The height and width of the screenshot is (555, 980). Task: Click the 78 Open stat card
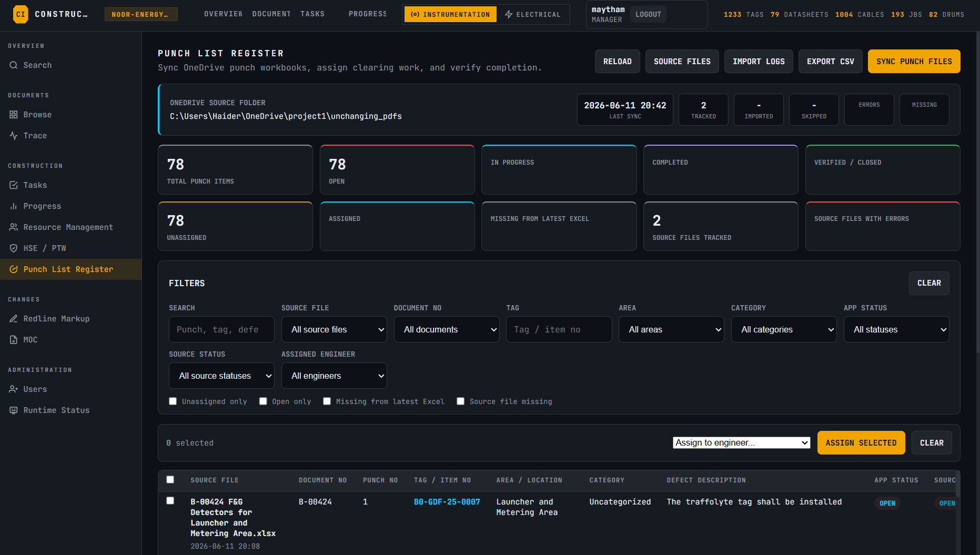click(397, 170)
